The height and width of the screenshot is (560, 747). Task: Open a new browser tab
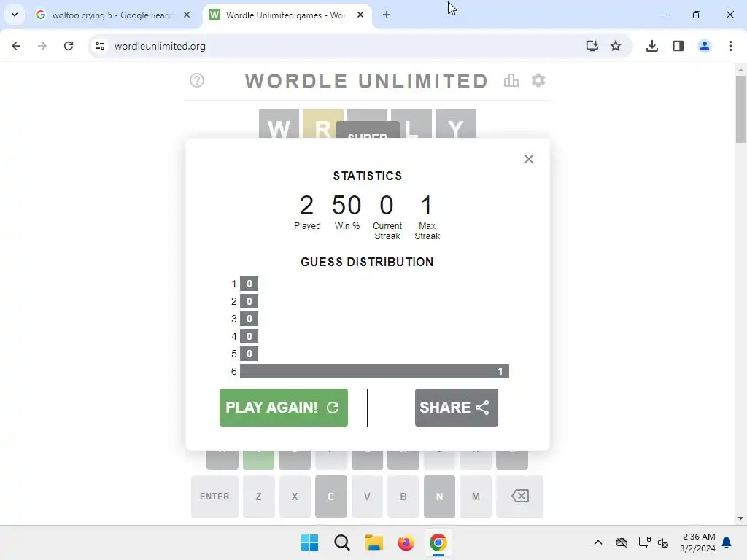387,15
